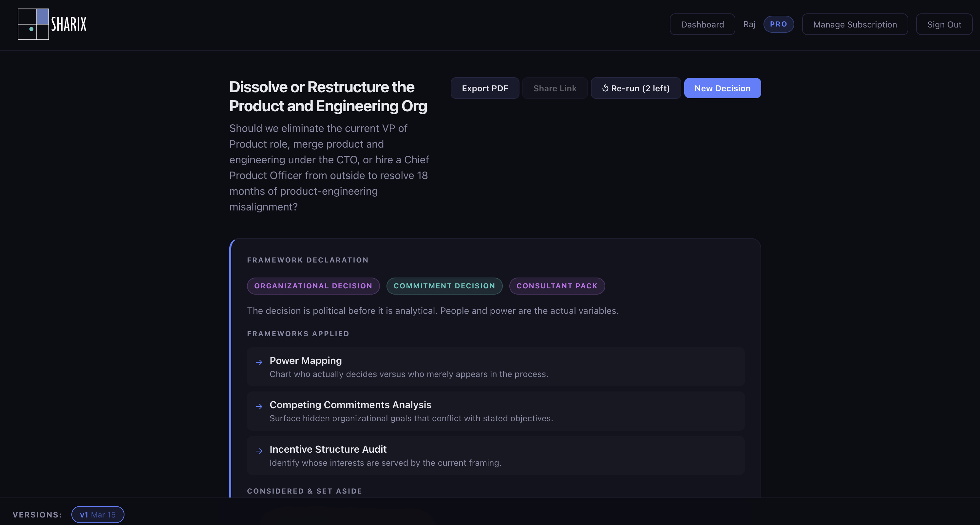Open Manage Subscription
This screenshot has width=980, height=525.
click(855, 24)
